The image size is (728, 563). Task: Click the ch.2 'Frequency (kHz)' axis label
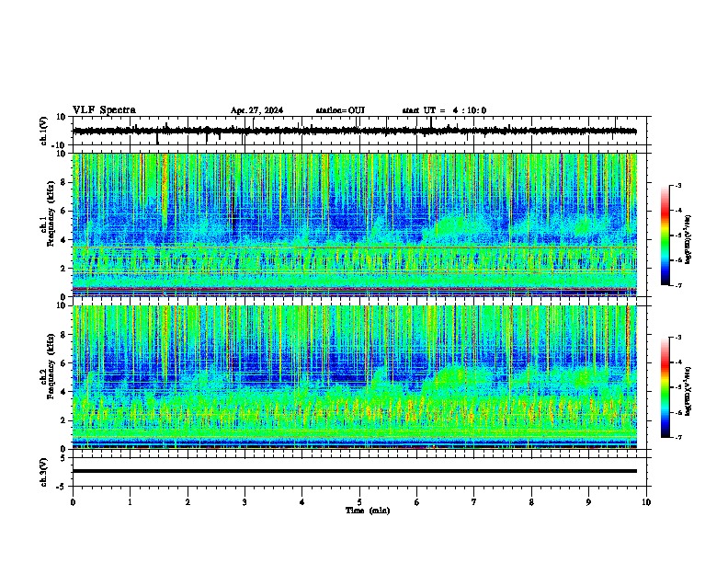coord(51,366)
